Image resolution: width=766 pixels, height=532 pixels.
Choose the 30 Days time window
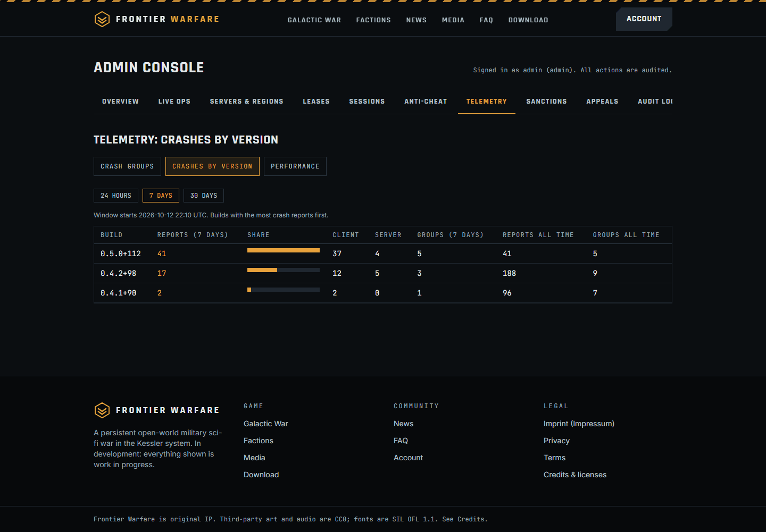tap(204, 196)
